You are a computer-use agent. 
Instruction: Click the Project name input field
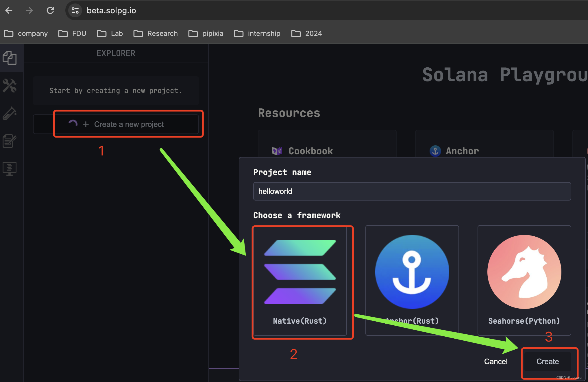pyautogui.click(x=412, y=191)
